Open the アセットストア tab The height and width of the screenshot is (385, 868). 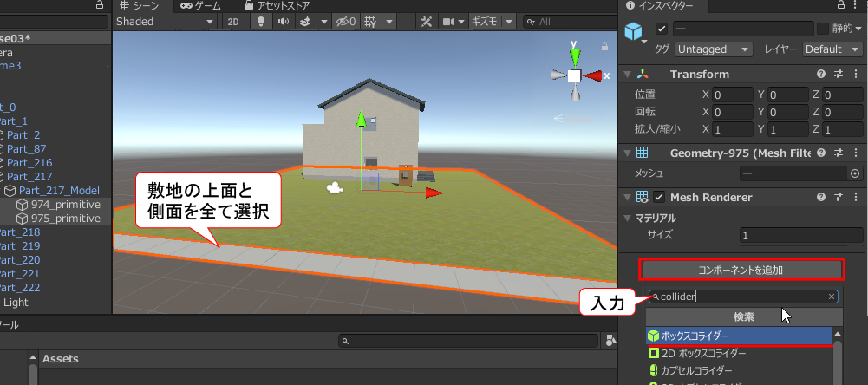tap(276, 5)
